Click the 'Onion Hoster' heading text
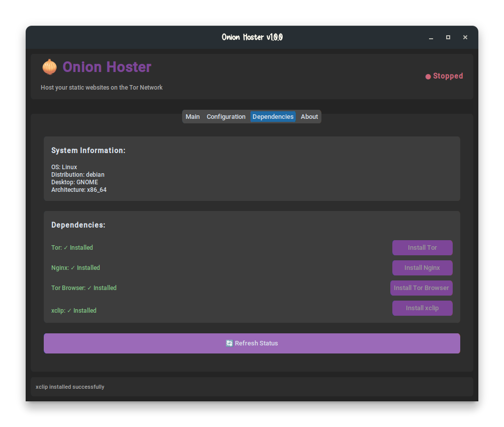The image size is (504, 427). tap(107, 67)
